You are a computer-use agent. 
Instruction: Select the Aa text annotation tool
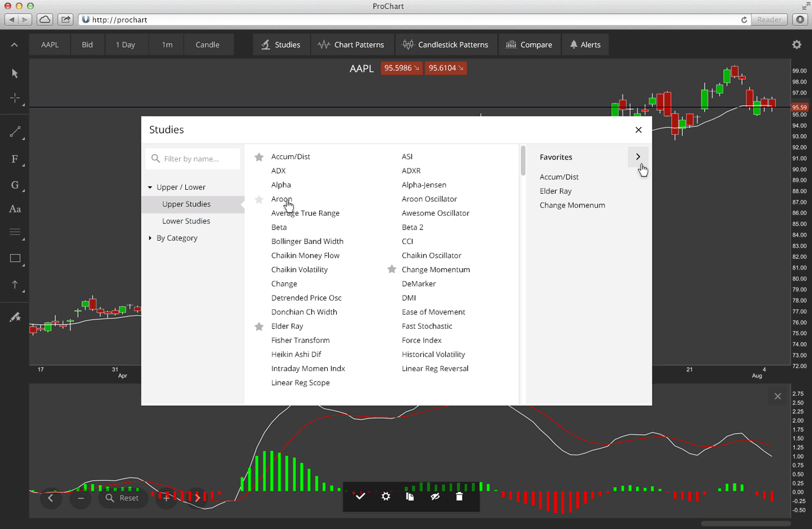coord(15,209)
